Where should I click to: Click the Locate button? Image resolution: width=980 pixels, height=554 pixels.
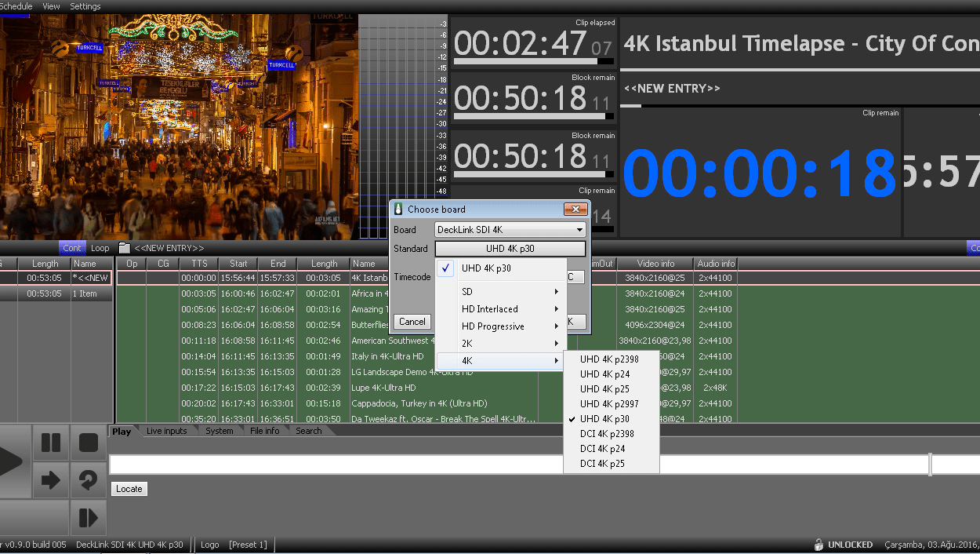129,489
